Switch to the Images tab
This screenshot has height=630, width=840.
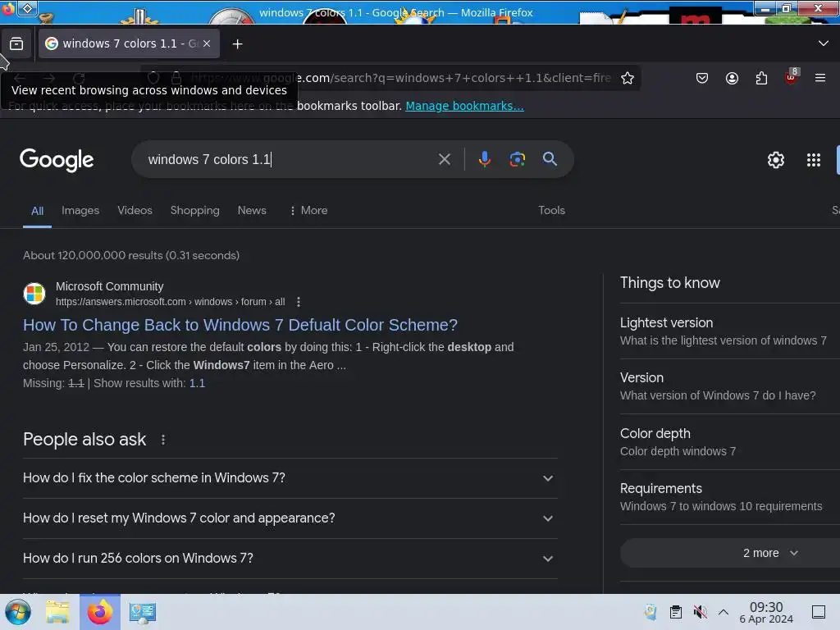(x=80, y=211)
